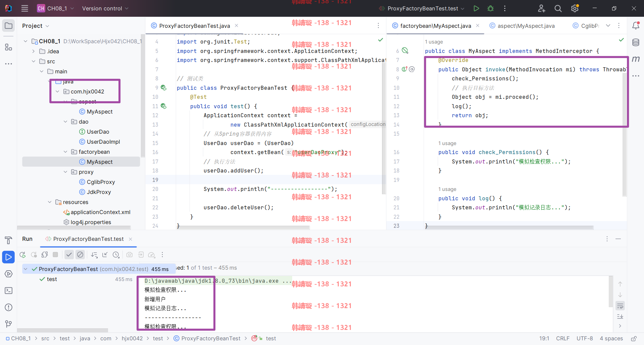Show more tool windows in left sidebar
644x345 pixels.
coord(9,64)
